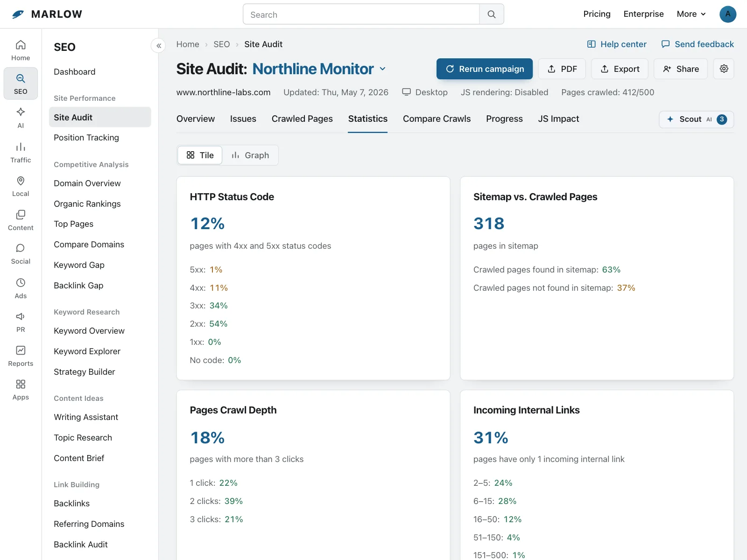Switch to the Crawled Pages tab

tap(302, 119)
